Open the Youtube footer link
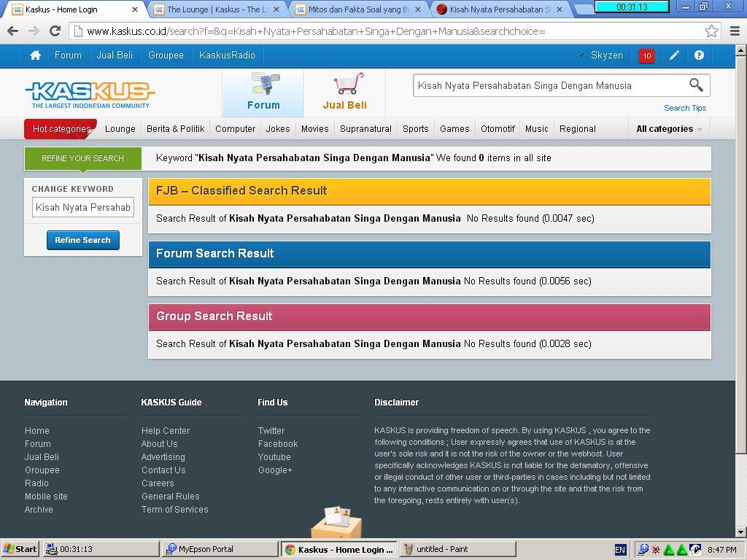Viewport: 747px width, 560px height. pyautogui.click(x=274, y=456)
